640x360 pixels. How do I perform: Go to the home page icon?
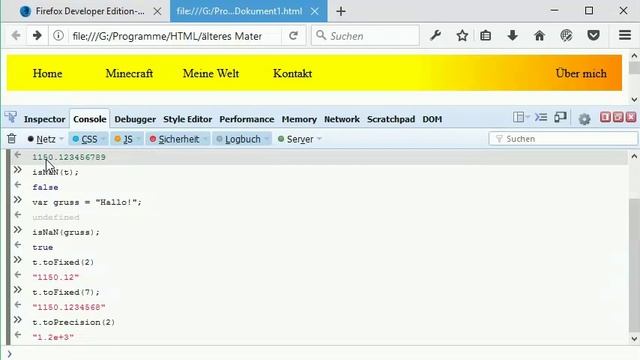tap(539, 36)
